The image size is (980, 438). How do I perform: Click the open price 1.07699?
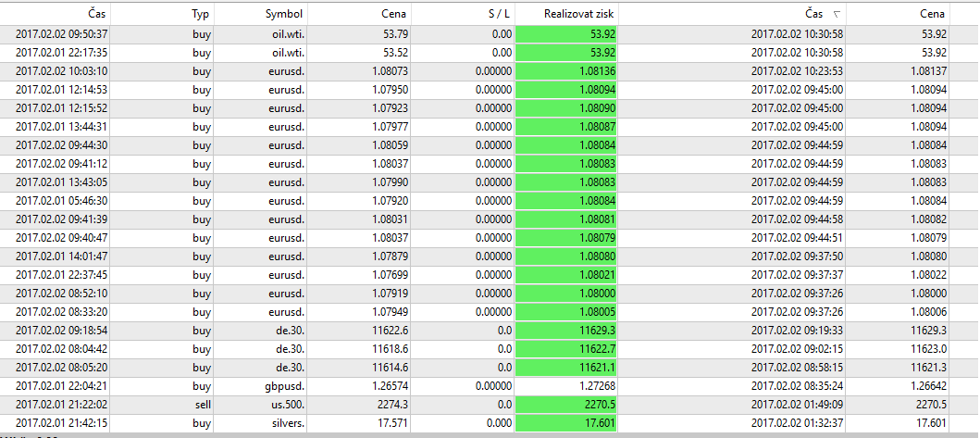pos(390,275)
